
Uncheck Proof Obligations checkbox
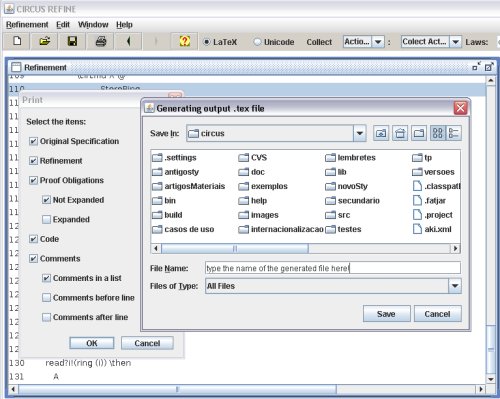(x=33, y=180)
